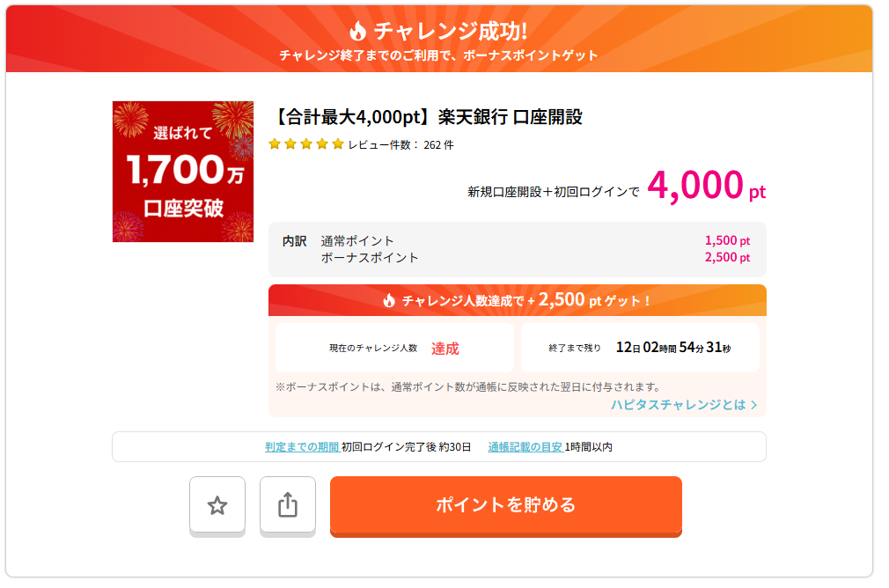Click the flame icon in チャレンジ人数達成 banner
The image size is (889, 588).
pos(389,300)
